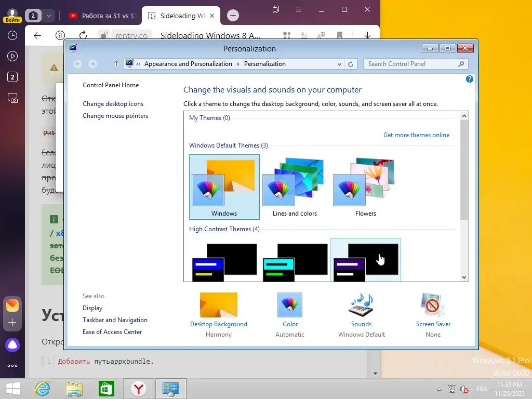Open the sidebar tabs counter icon showing 2
532x399 pixels.
click(x=12, y=77)
